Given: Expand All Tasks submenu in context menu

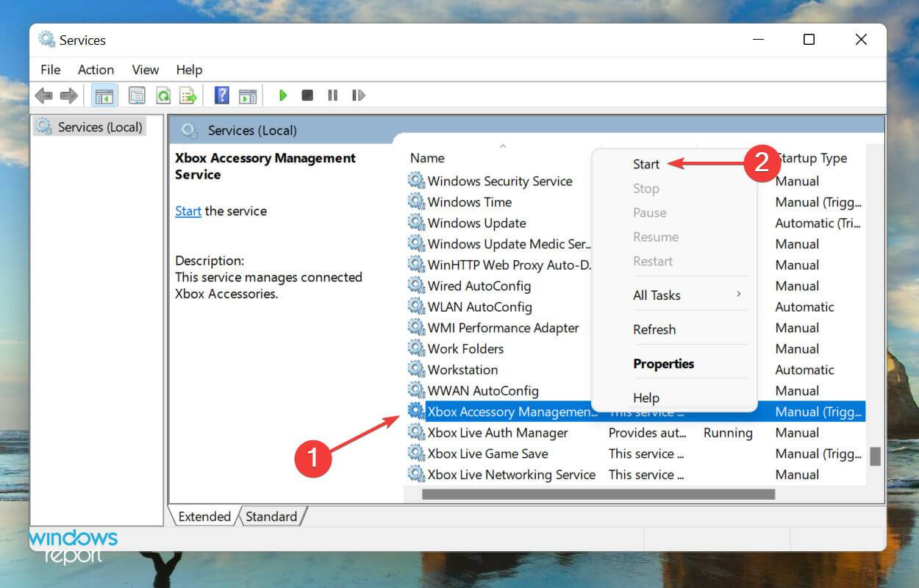Looking at the screenshot, I should [x=674, y=295].
